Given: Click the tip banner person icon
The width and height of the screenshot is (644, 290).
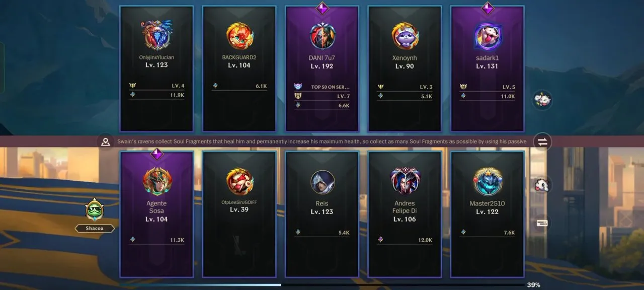Looking at the screenshot, I should (105, 142).
